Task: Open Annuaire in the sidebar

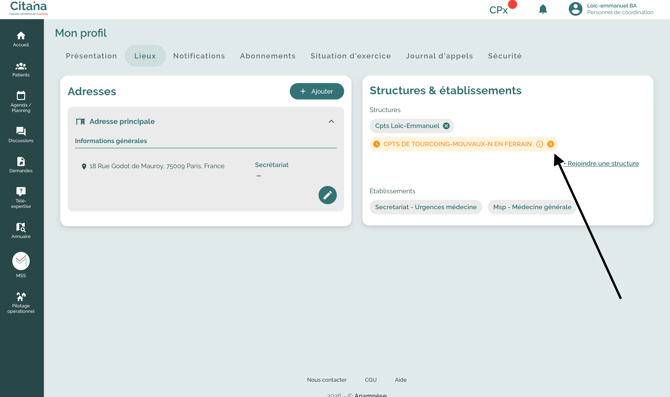Action: (x=21, y=230)
